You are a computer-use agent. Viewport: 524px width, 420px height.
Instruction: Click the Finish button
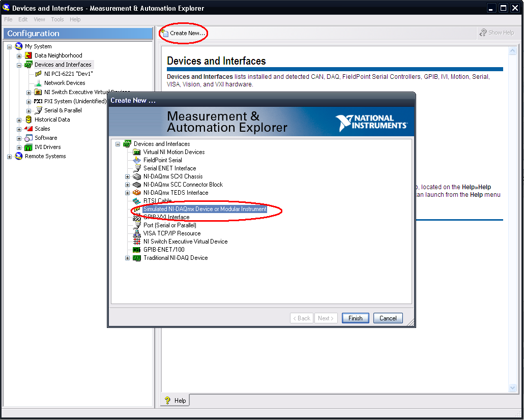[x=355, y=318]
